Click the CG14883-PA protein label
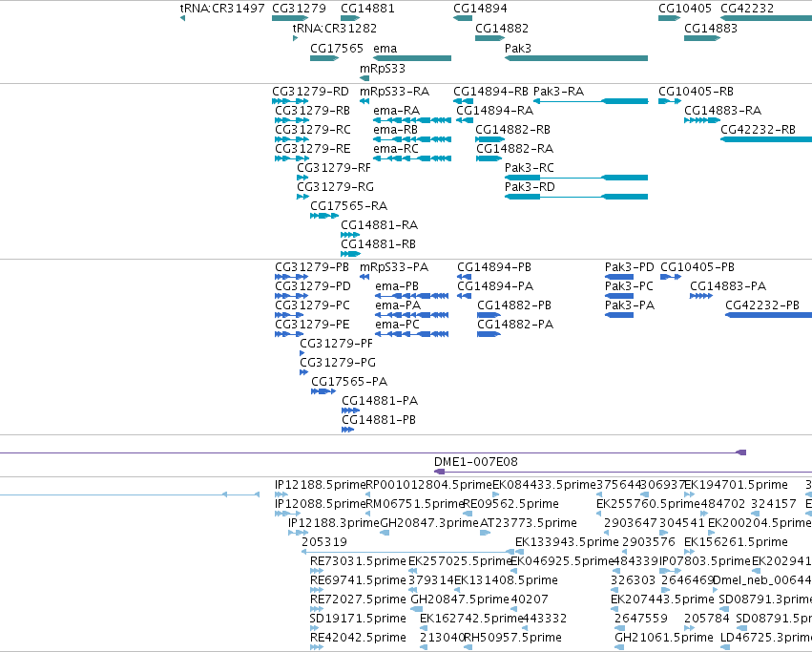Viewport: 812px width, 652px height. [728, 286]
